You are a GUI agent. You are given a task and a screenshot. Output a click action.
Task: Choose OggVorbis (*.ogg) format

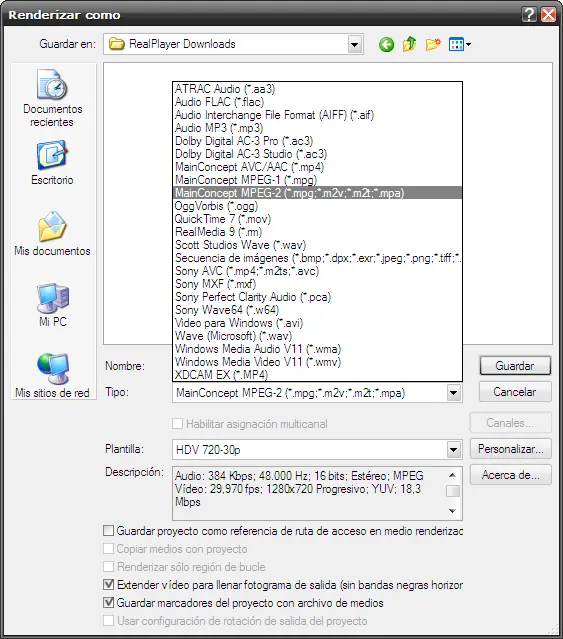[x=317, y=206]
